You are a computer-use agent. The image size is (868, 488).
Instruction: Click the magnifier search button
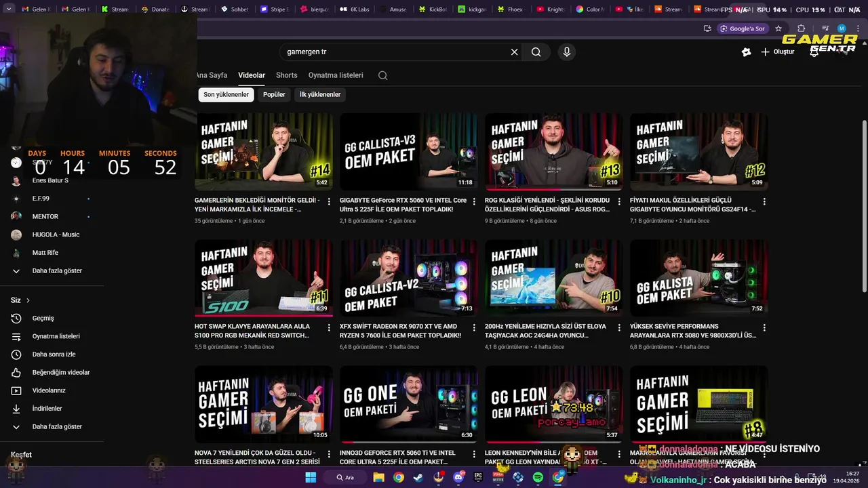536,52
